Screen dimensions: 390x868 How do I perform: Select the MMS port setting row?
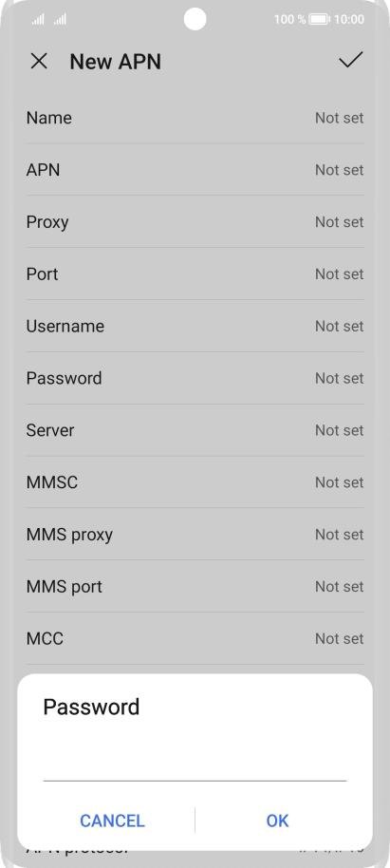click(195, 586)
